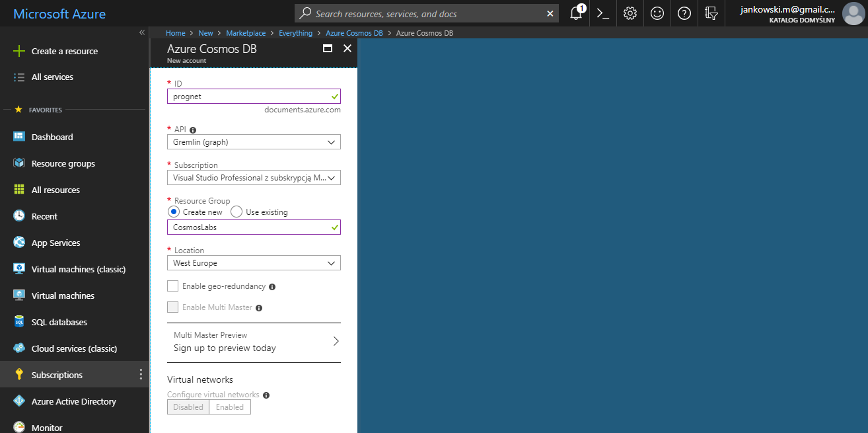Maximize the Azure Cosmos DB blade
Screen dimensions: 868x433
click(x=327, y=48)
